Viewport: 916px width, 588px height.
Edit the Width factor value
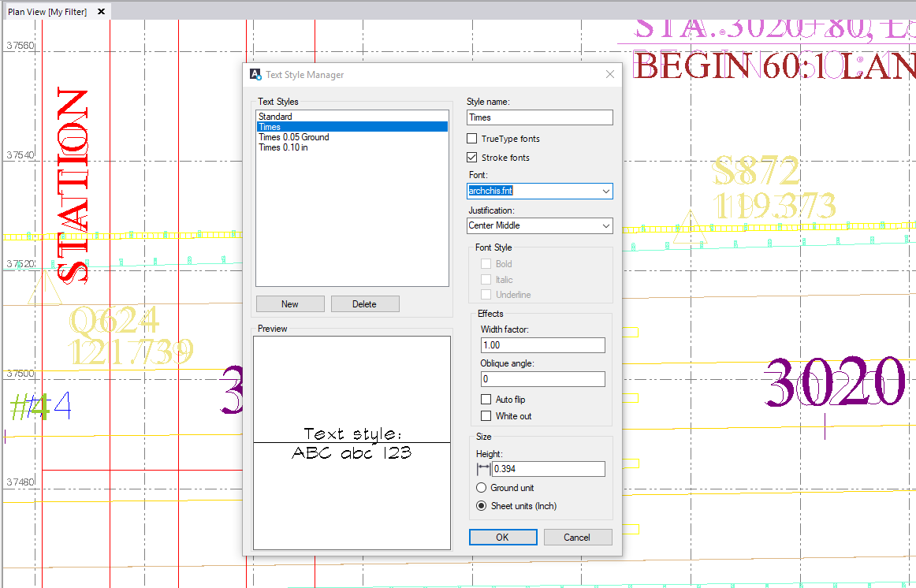point(542,344)
